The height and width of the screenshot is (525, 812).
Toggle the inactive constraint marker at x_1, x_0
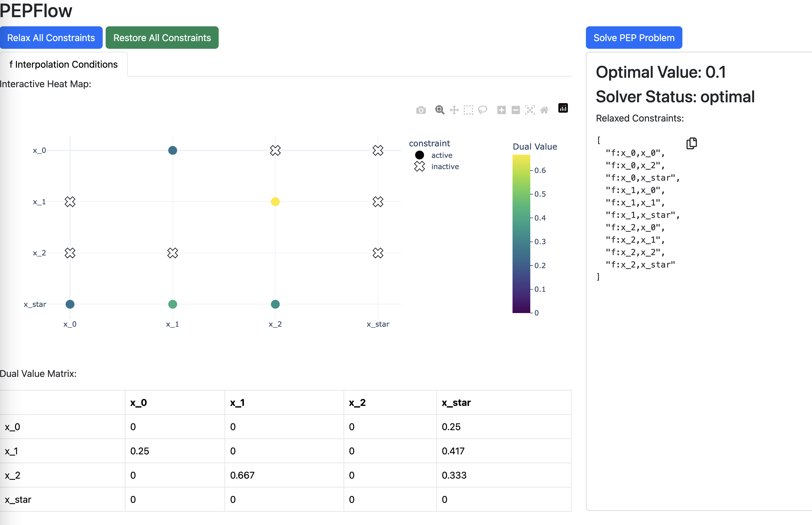pyautogui.click(x=70, y=202)
